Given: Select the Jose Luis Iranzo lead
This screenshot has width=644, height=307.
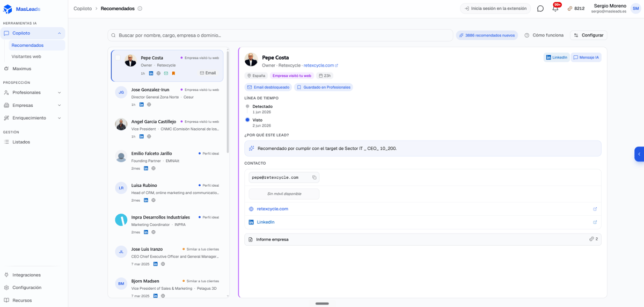Looking at the screenshot, I should (167, 257).
